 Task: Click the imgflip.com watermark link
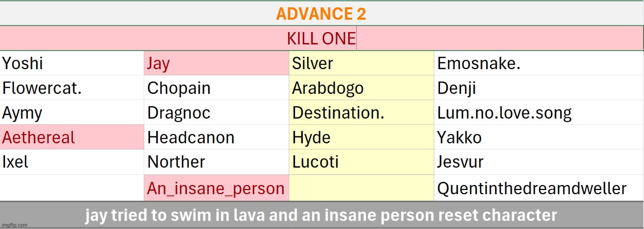pyautogui.click(x=14, y=225)
